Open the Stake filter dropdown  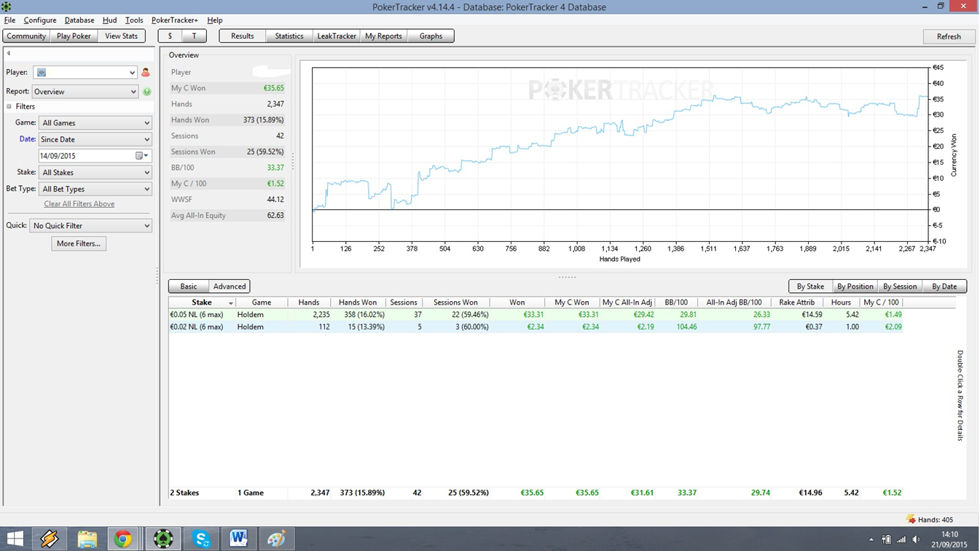click(95, 173)
